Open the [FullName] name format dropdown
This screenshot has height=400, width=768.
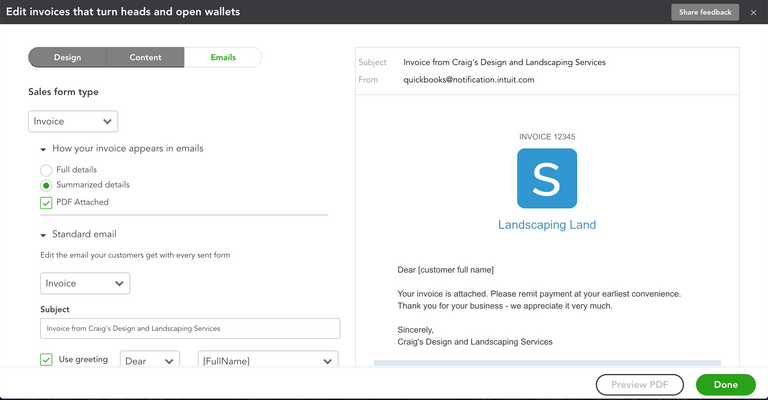click(x=268, y=361)
